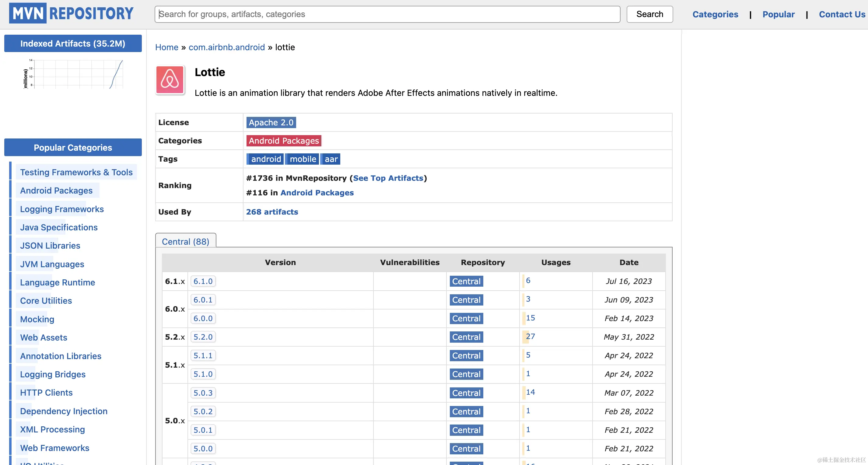Click the aar tag badge
868x465 pixels.
pyautogui.click(x=331, y=159)
